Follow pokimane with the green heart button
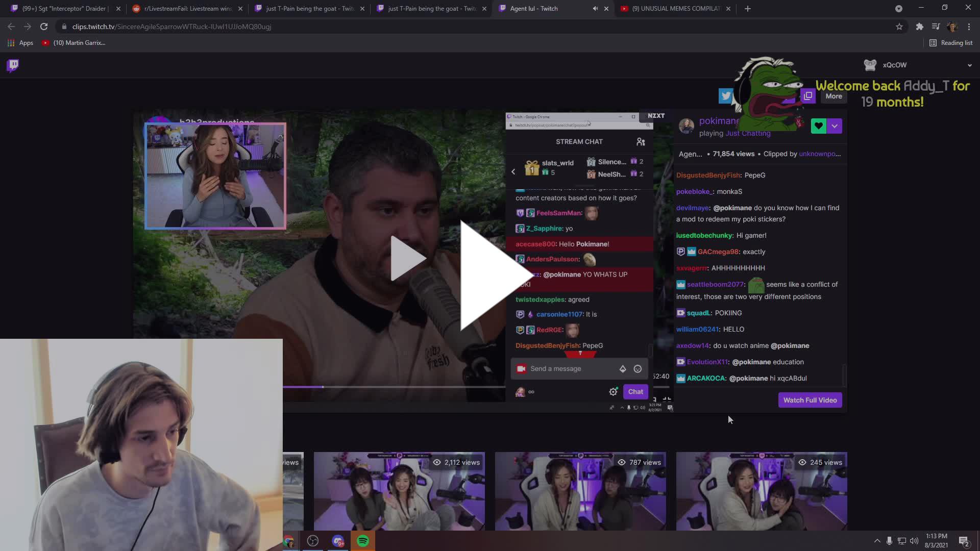This screenshot has height=551, width=980. pos(818,126)
